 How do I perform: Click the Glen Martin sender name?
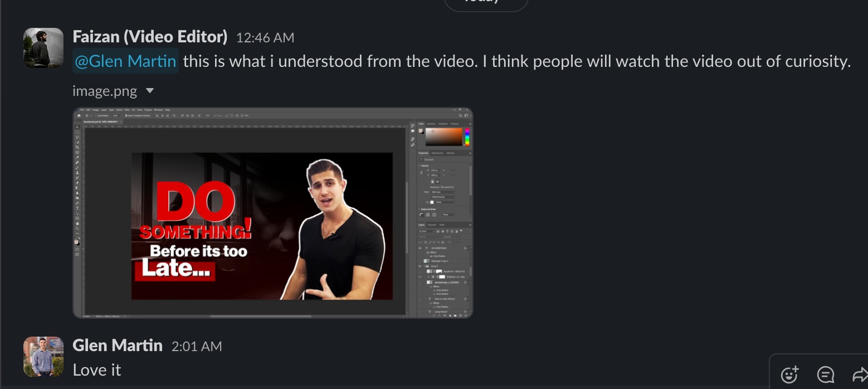[x=118, y=346]
